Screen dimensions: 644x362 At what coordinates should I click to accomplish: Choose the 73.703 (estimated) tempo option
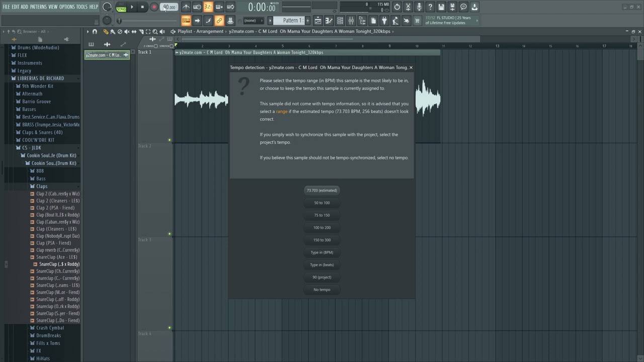(322, 191)
